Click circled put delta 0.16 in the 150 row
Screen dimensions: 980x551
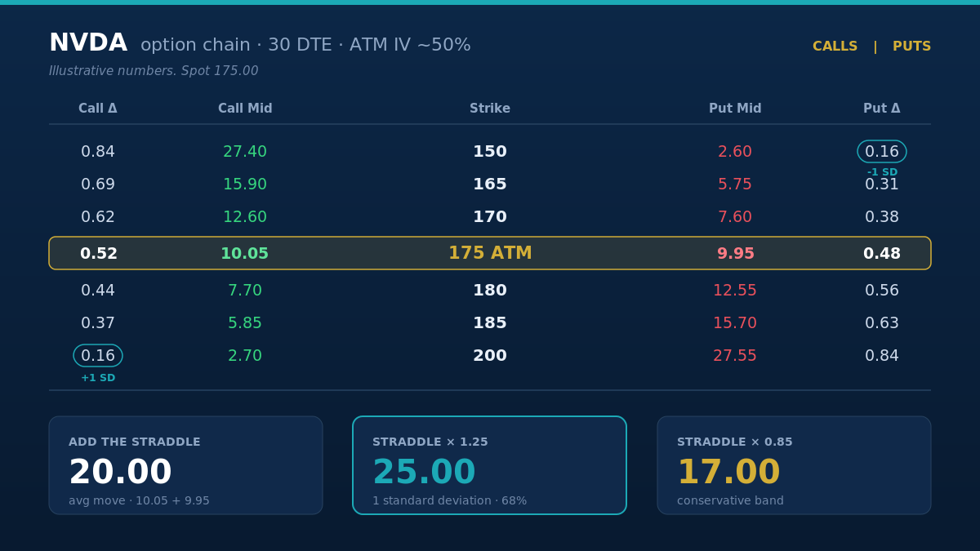click(882, 152)
